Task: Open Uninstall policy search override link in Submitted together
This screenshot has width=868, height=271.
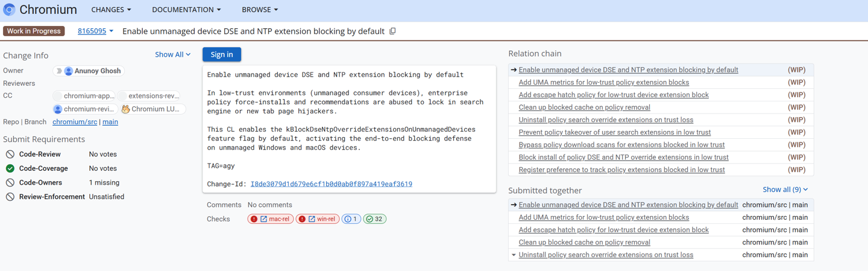Action: tap(606, 255)
